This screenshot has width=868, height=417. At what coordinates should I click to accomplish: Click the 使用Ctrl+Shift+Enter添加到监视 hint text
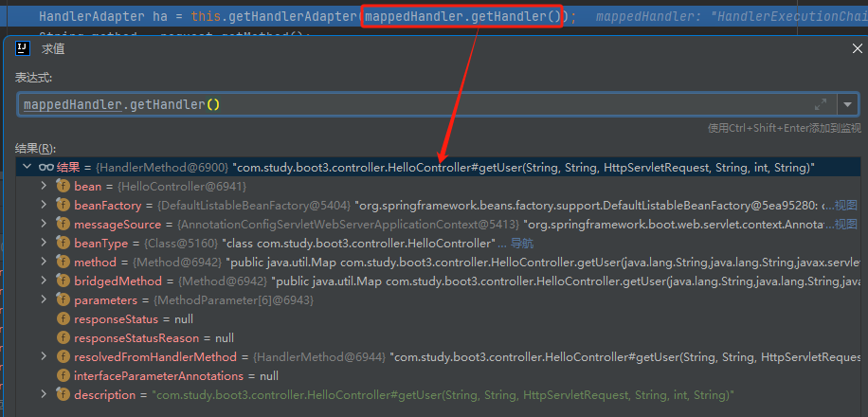pos(785,128)
